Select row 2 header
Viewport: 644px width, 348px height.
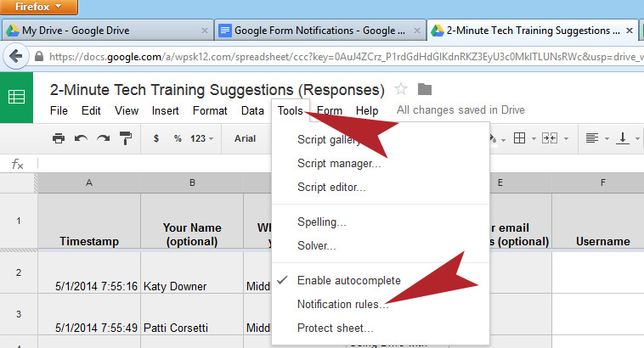point(19,272)
